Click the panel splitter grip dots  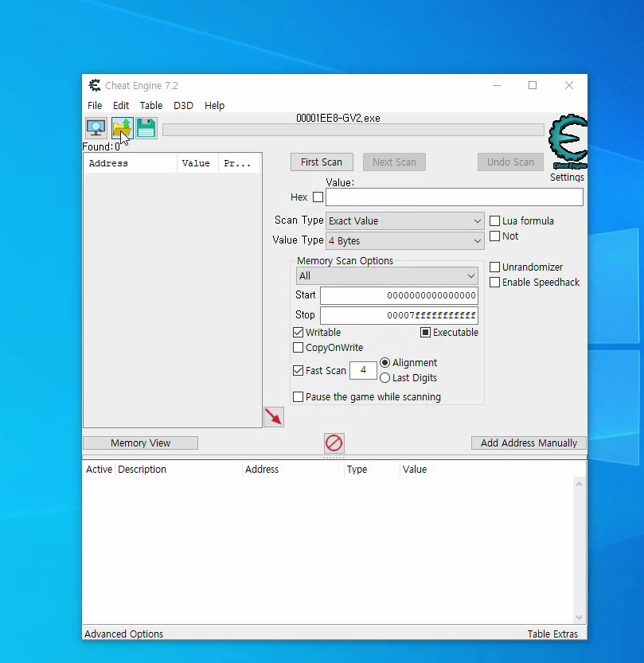coord(334,457)
